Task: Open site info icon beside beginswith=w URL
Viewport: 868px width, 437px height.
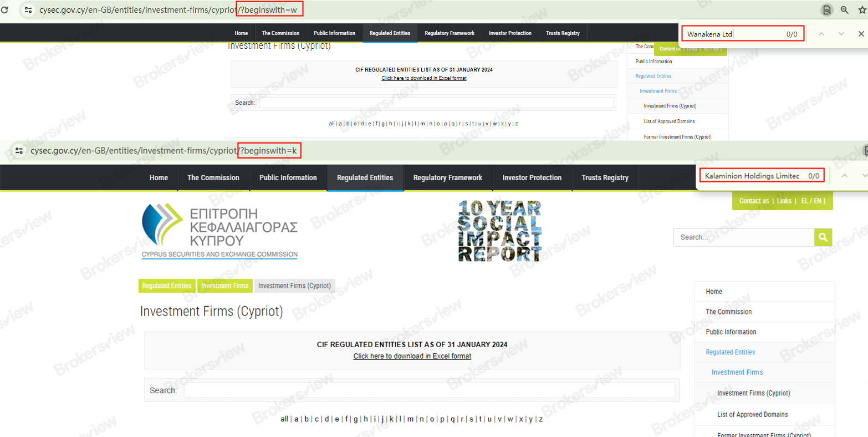Action: pyautogui.click(x=28, y=10)
